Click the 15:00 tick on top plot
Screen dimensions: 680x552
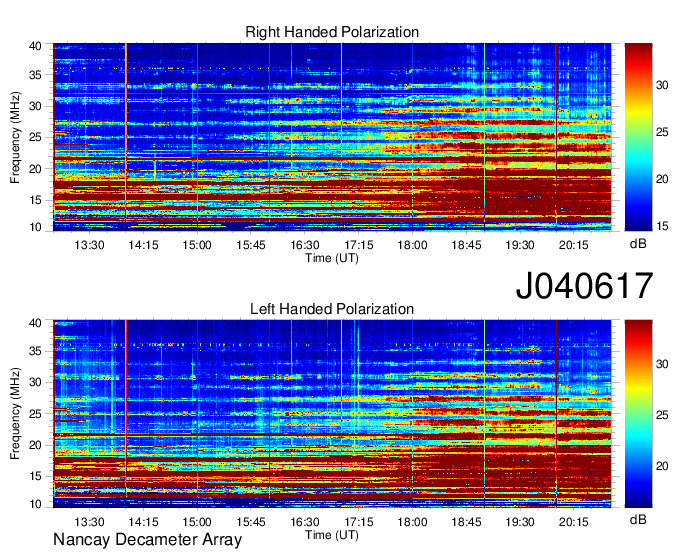click(x=197, y=245)
